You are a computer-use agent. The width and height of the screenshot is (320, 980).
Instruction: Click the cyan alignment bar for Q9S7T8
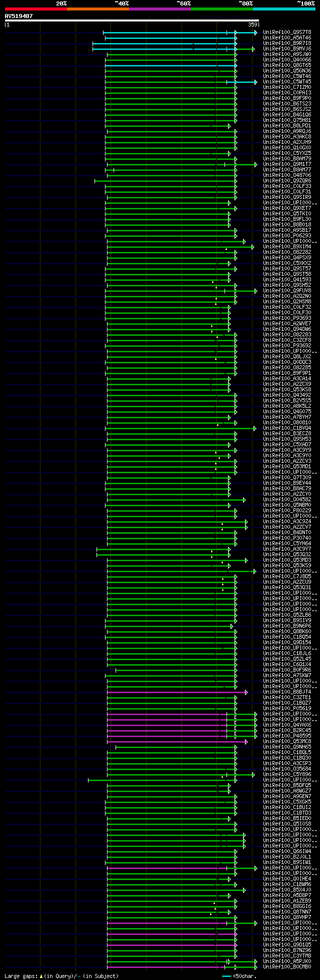[180, 32]
